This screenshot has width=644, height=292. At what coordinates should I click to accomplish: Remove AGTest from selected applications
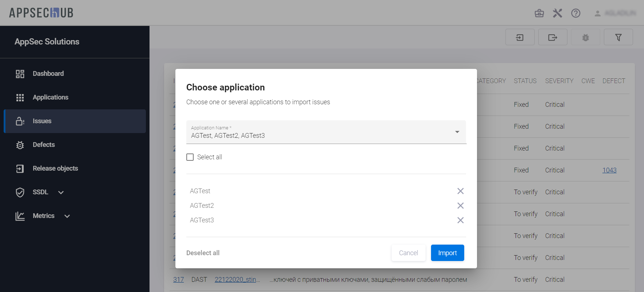pyautogui.click(x=460, y=191)
